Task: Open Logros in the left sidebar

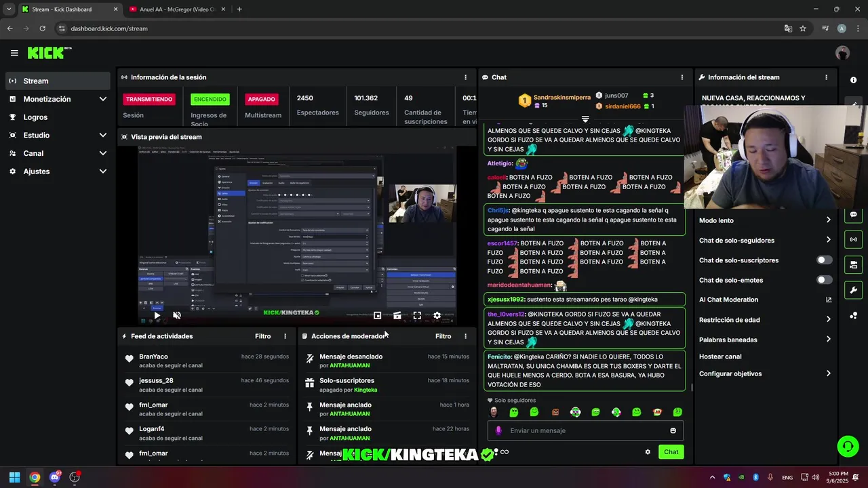Action: click(x=57, y=117)
